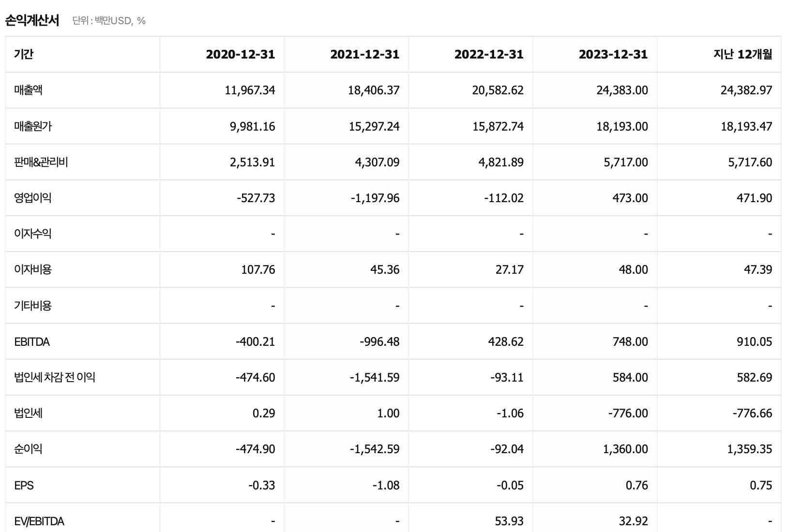Image resolution: width=787 pixels, height=532 pixels.
Task: Click the 손익계산서 heading
Action: tap(32, 20)
